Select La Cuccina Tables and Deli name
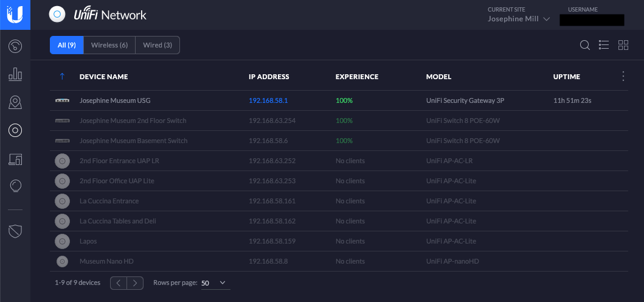The image size is (644, 302). [x=117, y=221]
